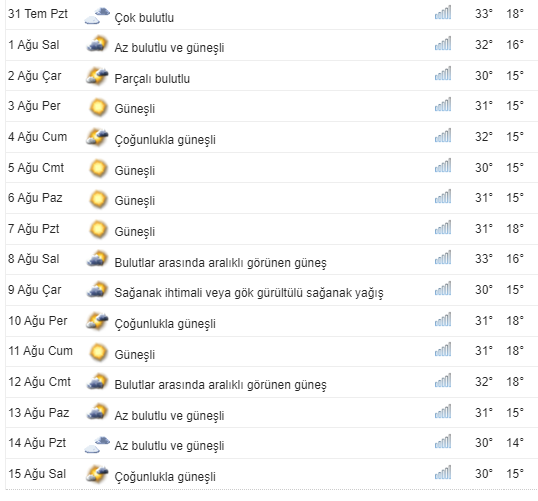Select the date text '2 Ağu Çar'
Image resolution: width=538 pixels, height=501 pixels.
tap(35, 76)
